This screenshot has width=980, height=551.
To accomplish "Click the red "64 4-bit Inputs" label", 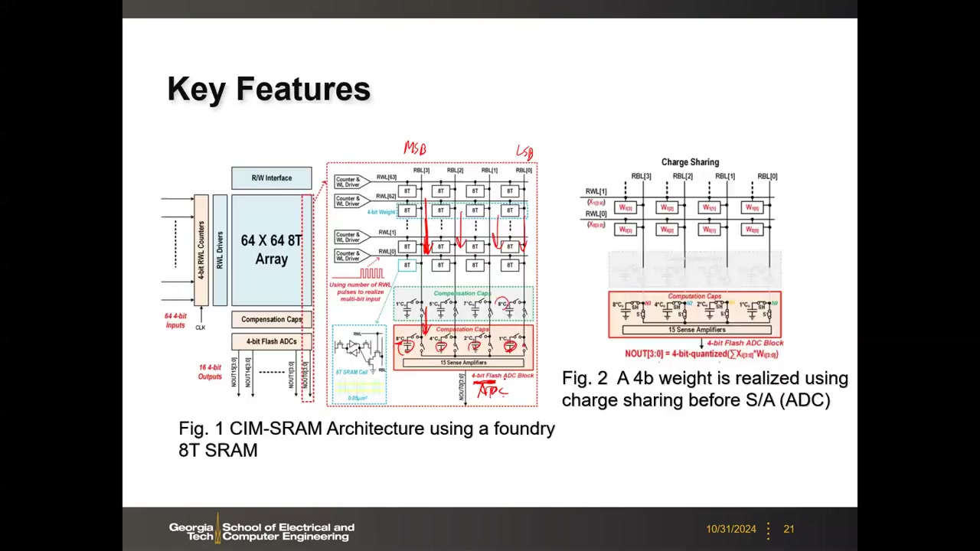I will pos(175,321).
